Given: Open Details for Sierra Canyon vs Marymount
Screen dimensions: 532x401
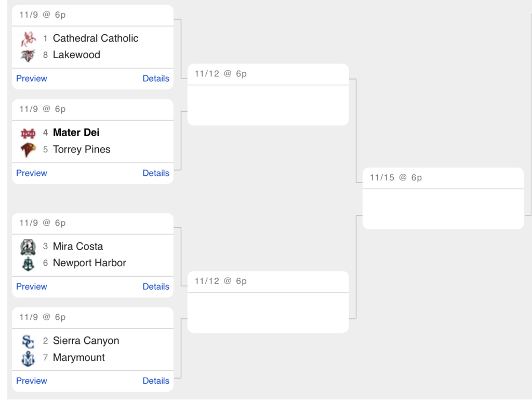Looking at the screenshot, I should point(156,381).
